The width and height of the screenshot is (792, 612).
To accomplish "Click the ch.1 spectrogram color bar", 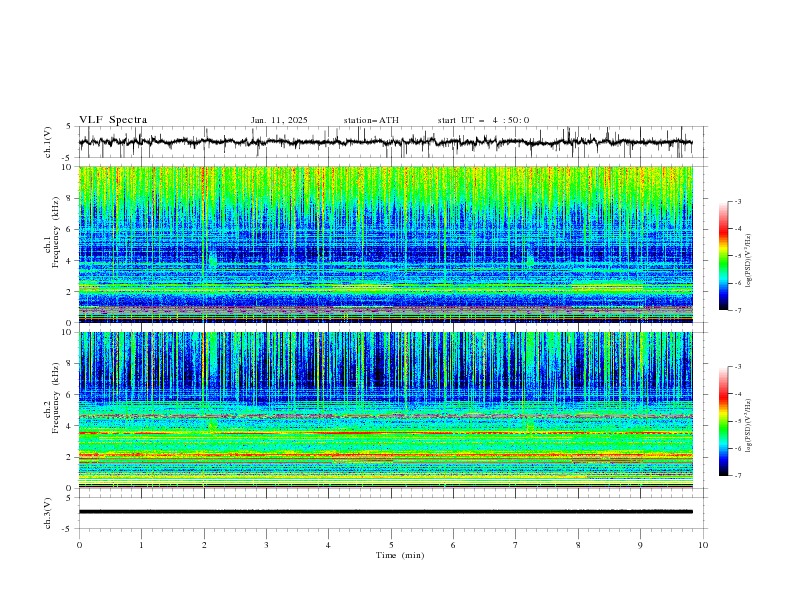I will pyautogui.click(x=723, y=256).
